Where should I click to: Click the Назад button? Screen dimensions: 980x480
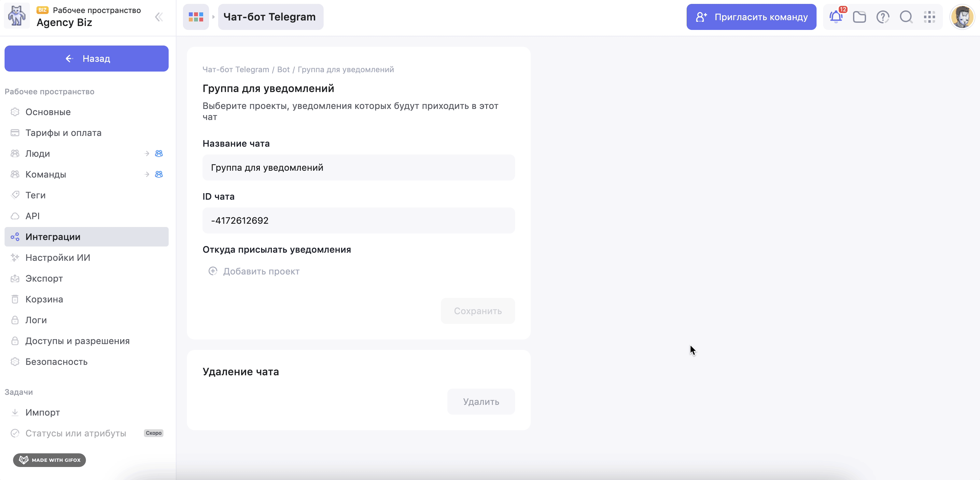[86, 59]
